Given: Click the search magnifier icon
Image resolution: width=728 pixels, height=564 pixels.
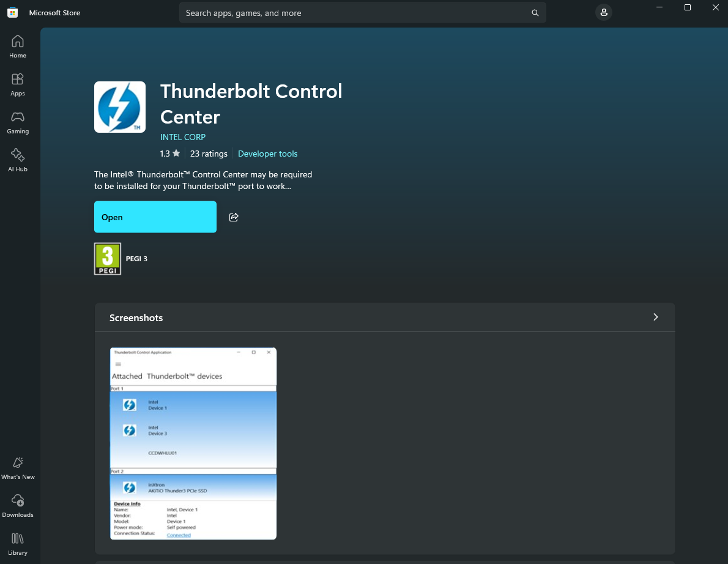Looking at the screenshot, I should click(x=535, y=13).
